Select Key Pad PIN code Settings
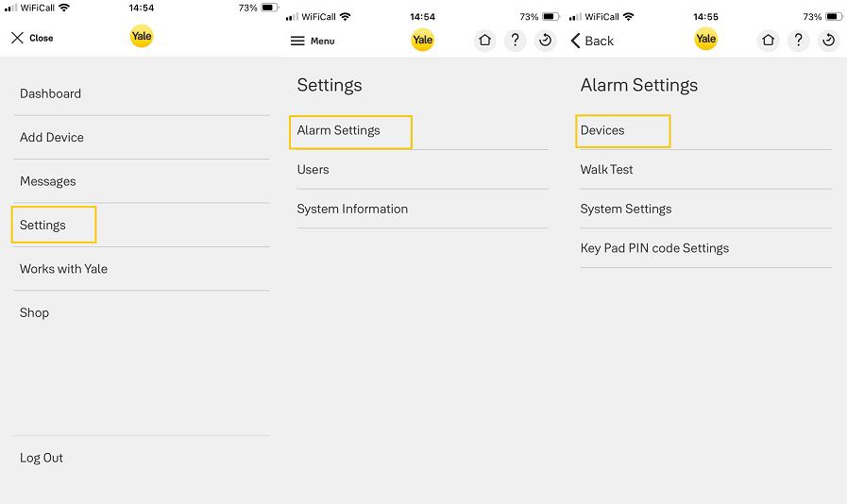Image resolution: width=847 pixels, height=504 pixels. click(x=706, y=248)
